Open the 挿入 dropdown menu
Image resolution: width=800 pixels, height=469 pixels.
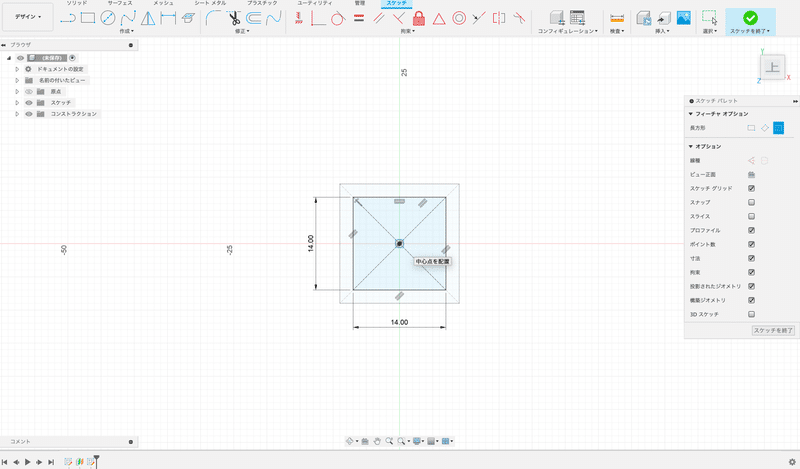coord(662,31)
